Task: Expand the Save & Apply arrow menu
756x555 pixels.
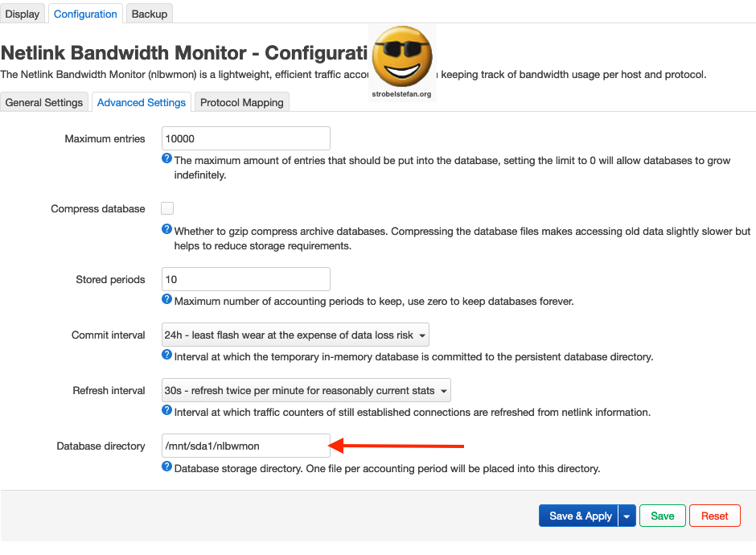Action: (627, 516)
